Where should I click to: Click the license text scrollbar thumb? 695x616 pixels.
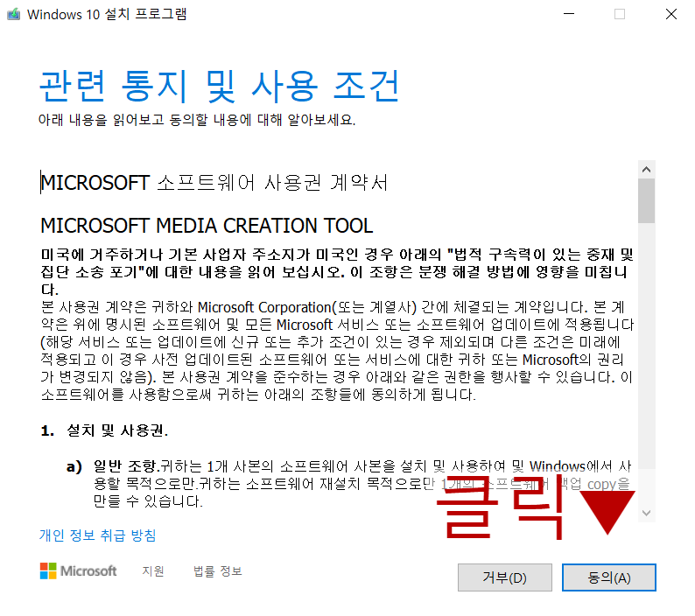tap(646, 200)
